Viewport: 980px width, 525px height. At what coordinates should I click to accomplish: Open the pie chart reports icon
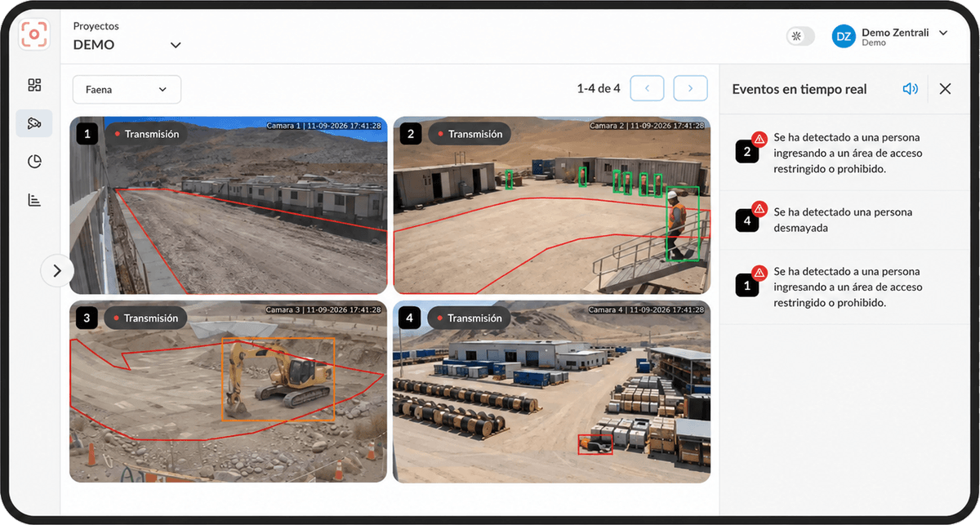point(34,162)
